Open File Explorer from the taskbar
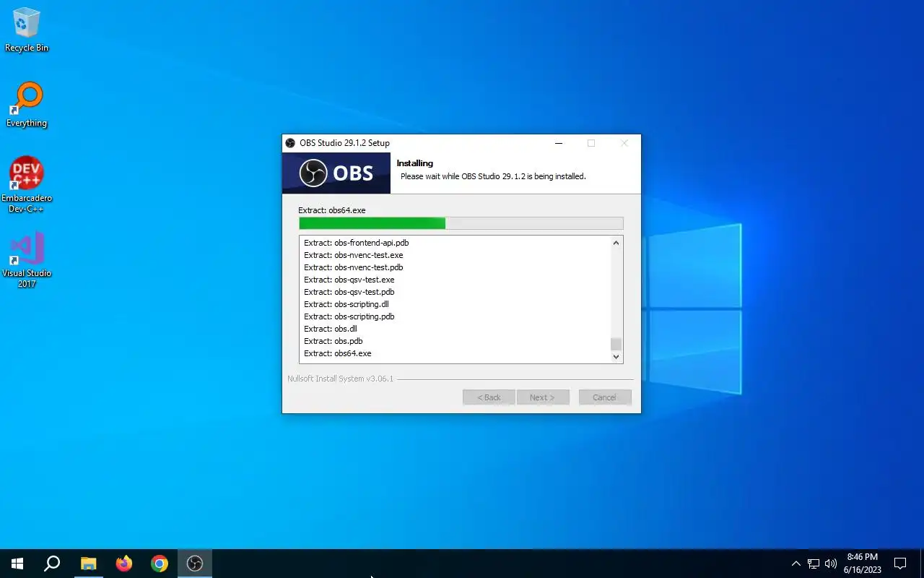 pos(88,564)
